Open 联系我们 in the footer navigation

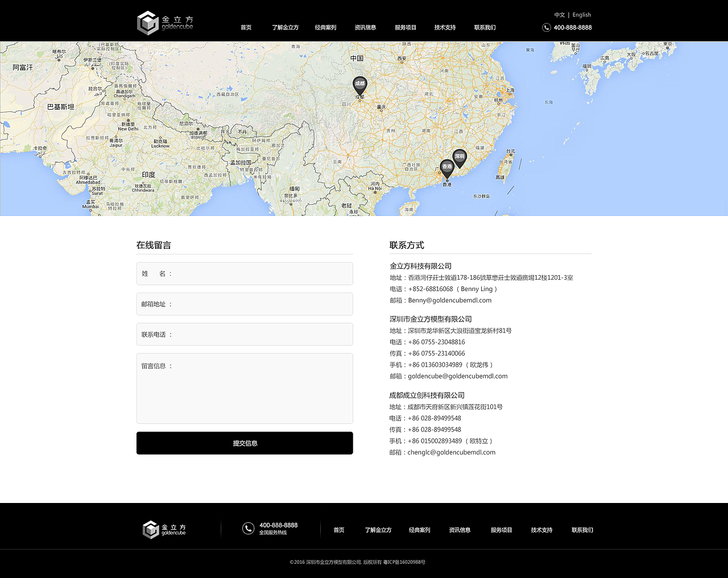[582, 530]
